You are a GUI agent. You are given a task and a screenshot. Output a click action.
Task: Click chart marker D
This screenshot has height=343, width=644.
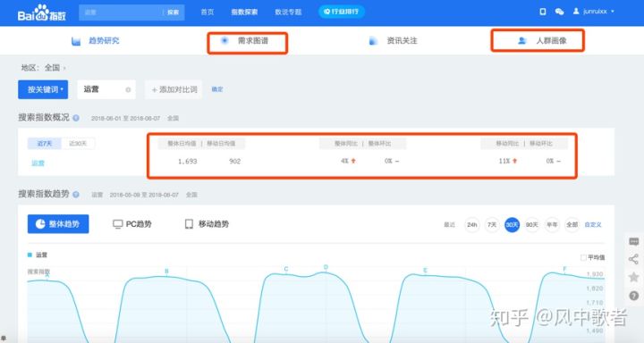(x=326, y=267)
